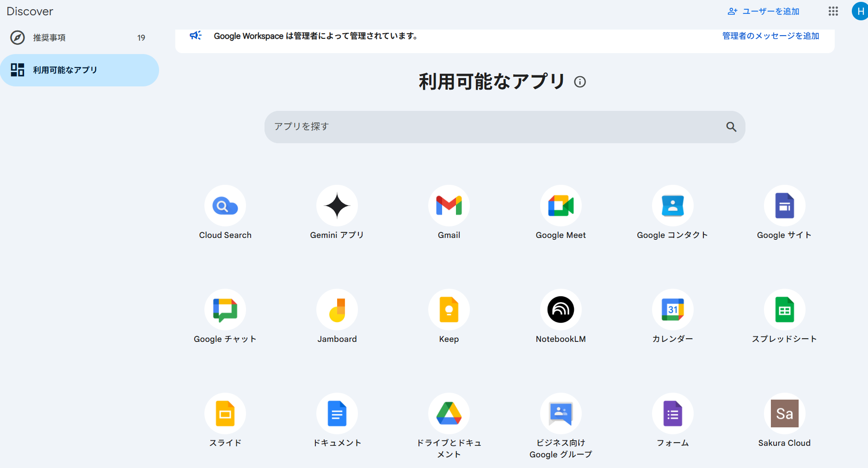Open the account avatar H
The width and height of the screenshot is (868, 468).
(x=860, y=11)
